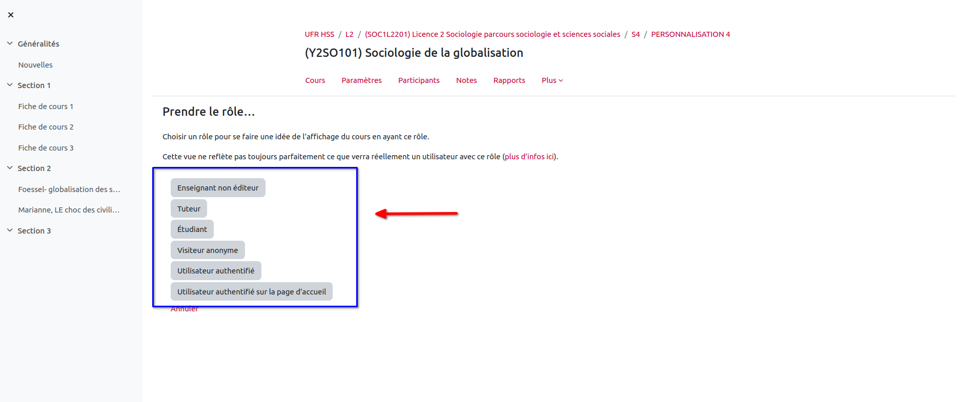The image size is (980, 402).
Task: Open PERSONNALISATION 4 breadcrumb link
Action: 690,34
